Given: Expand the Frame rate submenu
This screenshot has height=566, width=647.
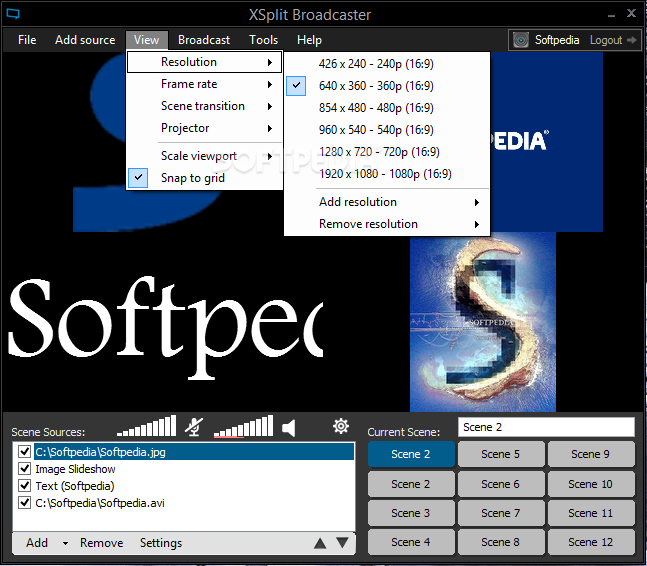Looking at the screenshot, I should pos(205,84).
